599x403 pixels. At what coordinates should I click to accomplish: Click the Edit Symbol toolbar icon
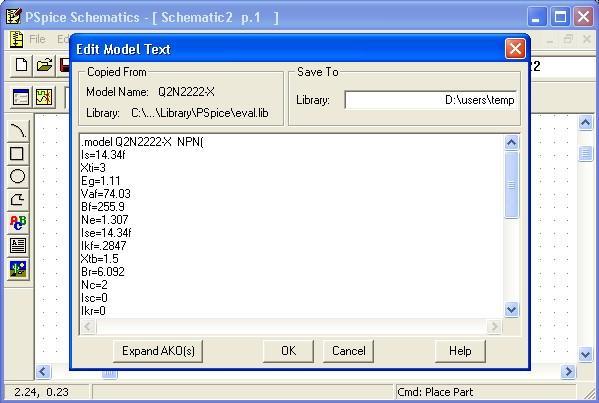pos(44,97)
